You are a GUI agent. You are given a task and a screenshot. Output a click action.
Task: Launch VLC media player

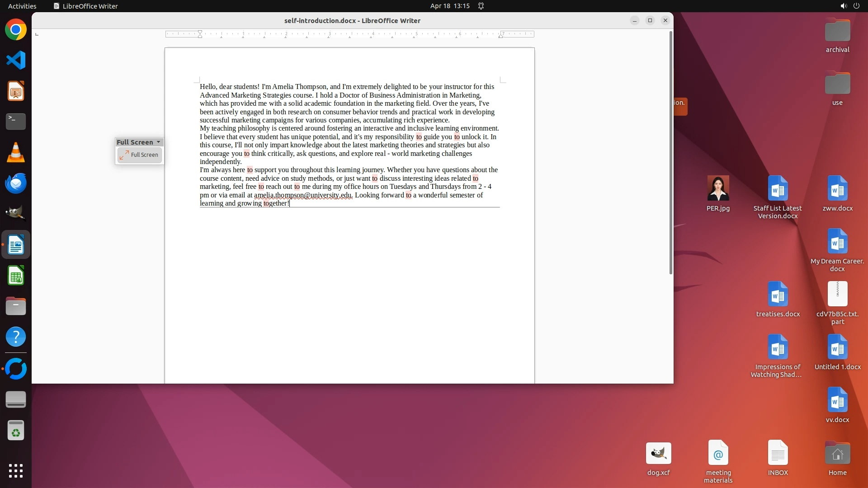click(16, 153)
